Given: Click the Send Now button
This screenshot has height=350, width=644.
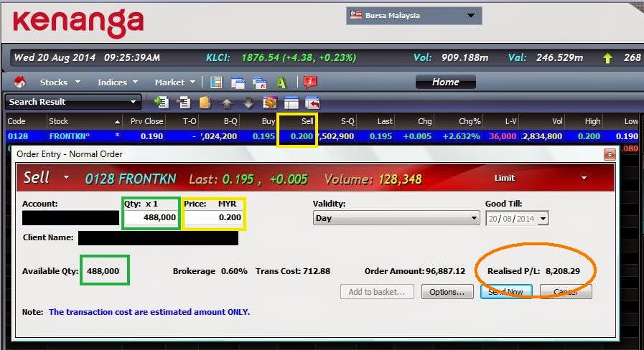Looking at the screenshot, I should (506, 292).
